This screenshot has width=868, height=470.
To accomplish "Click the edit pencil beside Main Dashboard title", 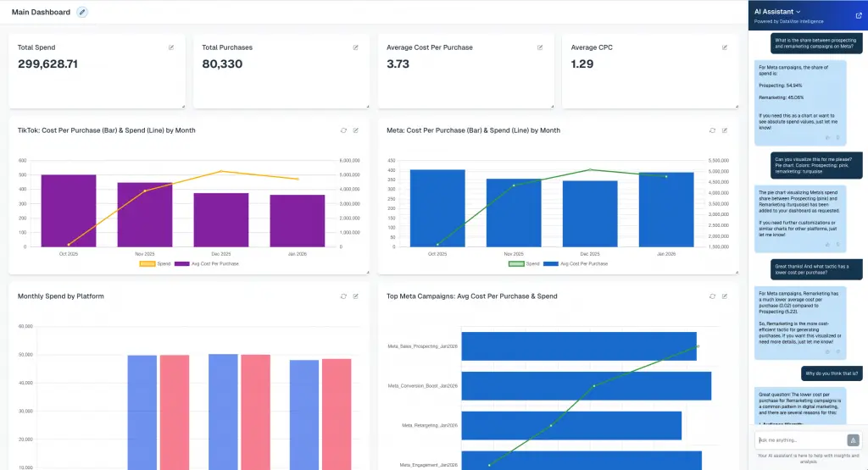I will pyautogui.click(x=81, y=12).
